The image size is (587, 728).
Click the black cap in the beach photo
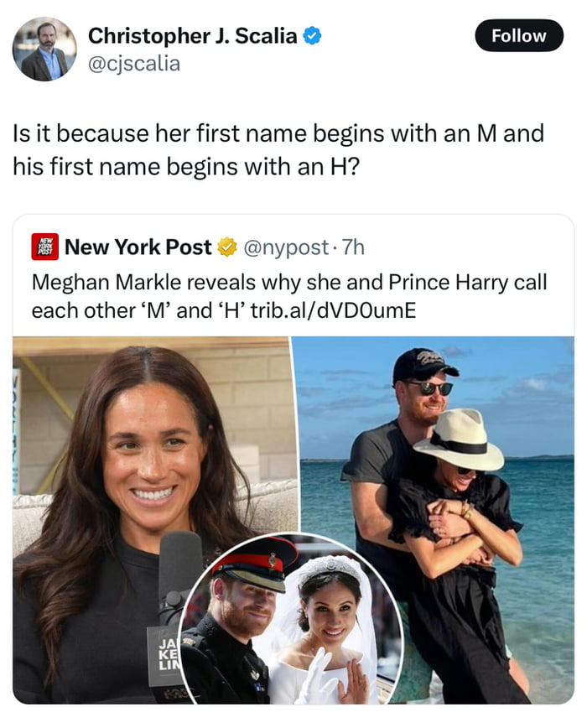(424, 366)
